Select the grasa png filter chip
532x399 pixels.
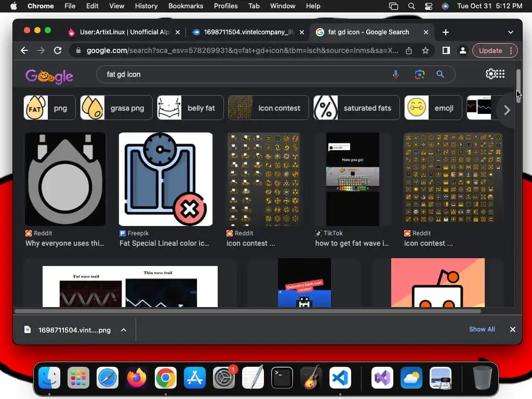tap(116, 108)
